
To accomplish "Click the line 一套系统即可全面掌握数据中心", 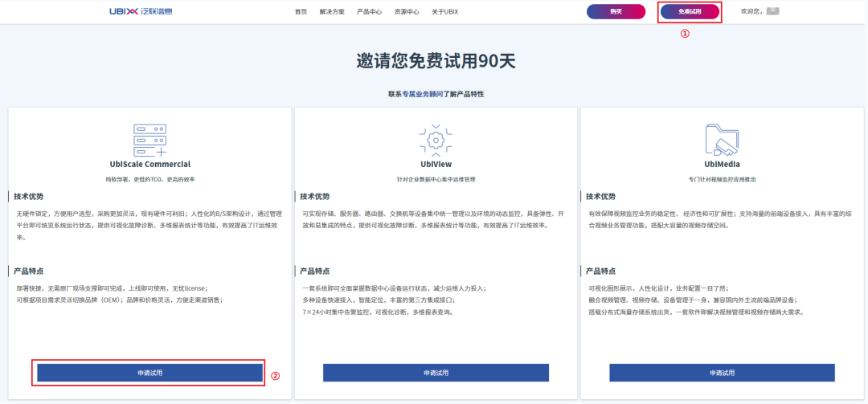I will coord(394,288).
